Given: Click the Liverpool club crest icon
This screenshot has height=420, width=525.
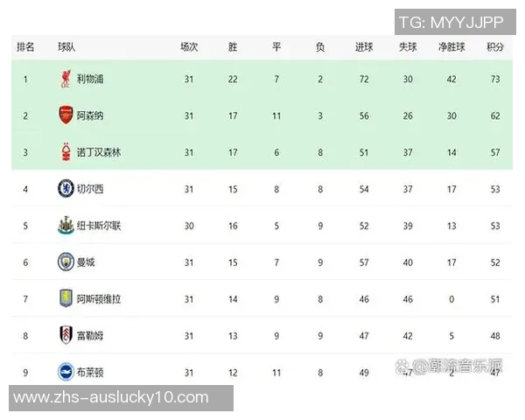Looking at the screenshot, I should 66,80.
